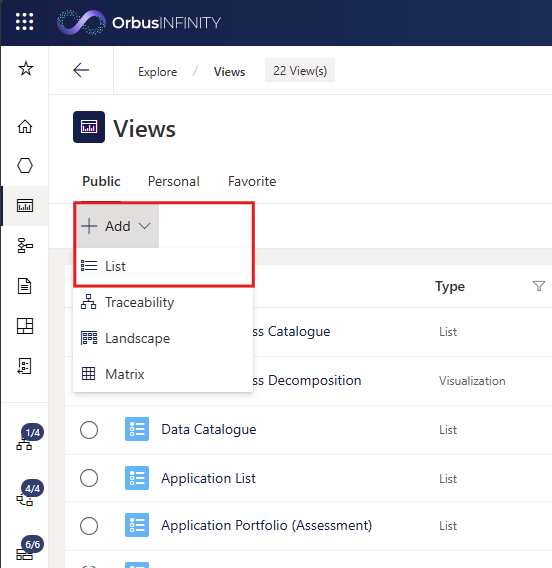
Task: Open the hierarchy diagram sidebar icon
Action: pyautogui.click(x=25, y=246)
